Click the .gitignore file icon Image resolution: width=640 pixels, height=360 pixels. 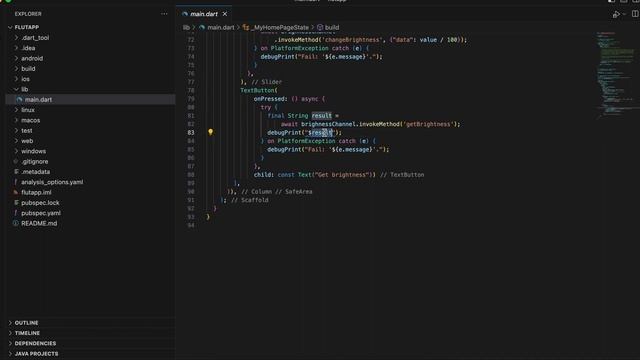16,162
